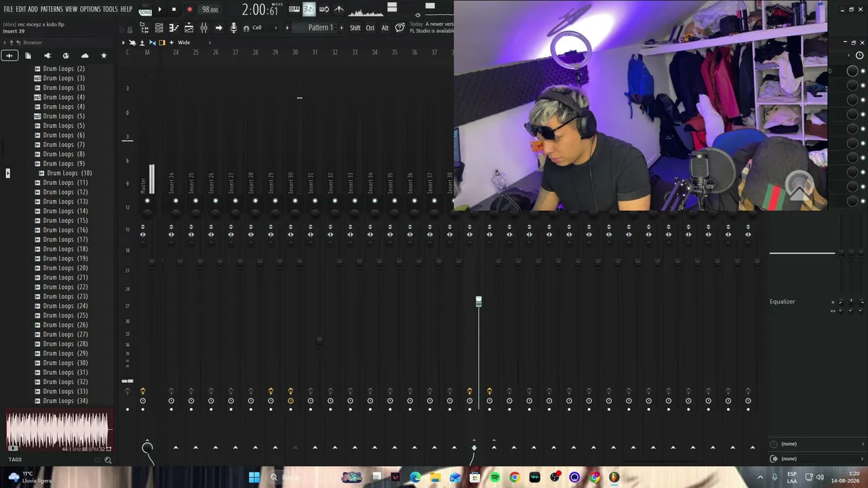
Task: Toggle the Ctrl modifier button
Action: [x=370, y=28]
